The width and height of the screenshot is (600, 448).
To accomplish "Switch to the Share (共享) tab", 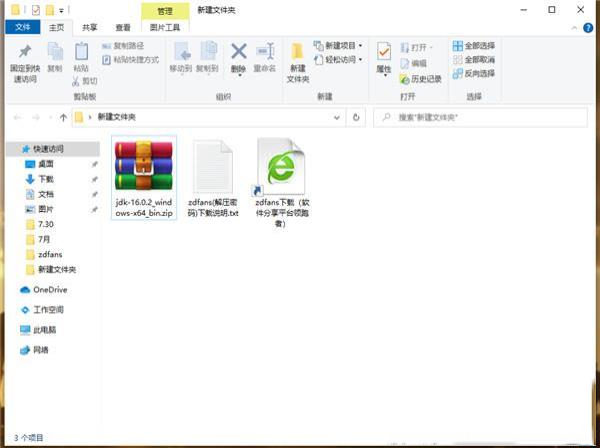I will tap(90, 28).
